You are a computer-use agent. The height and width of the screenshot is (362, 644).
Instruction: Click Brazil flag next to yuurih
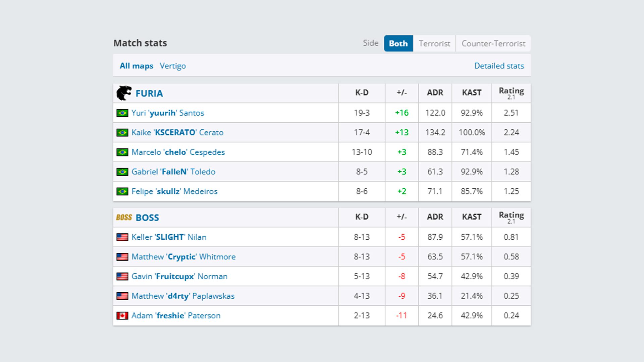(x=122, y=113)
